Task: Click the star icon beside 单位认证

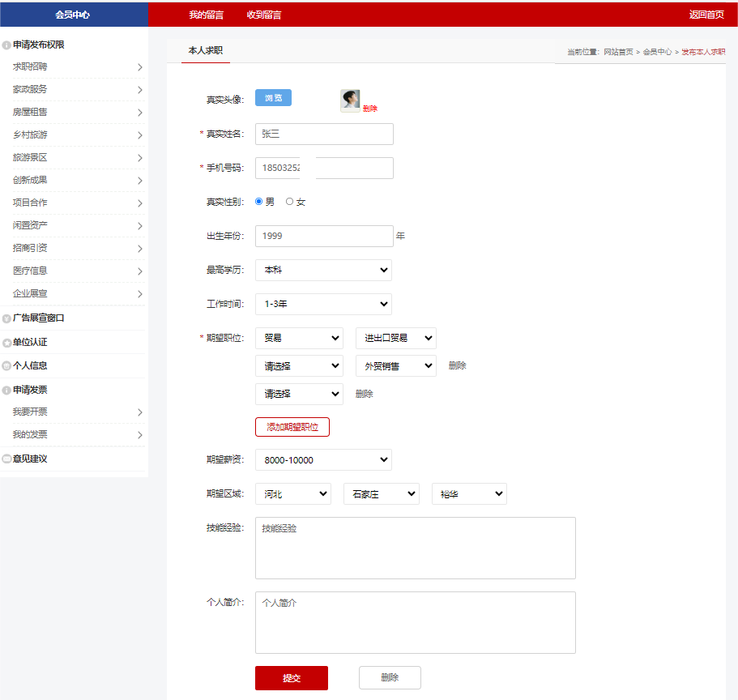Action: [x=6, y=343]
